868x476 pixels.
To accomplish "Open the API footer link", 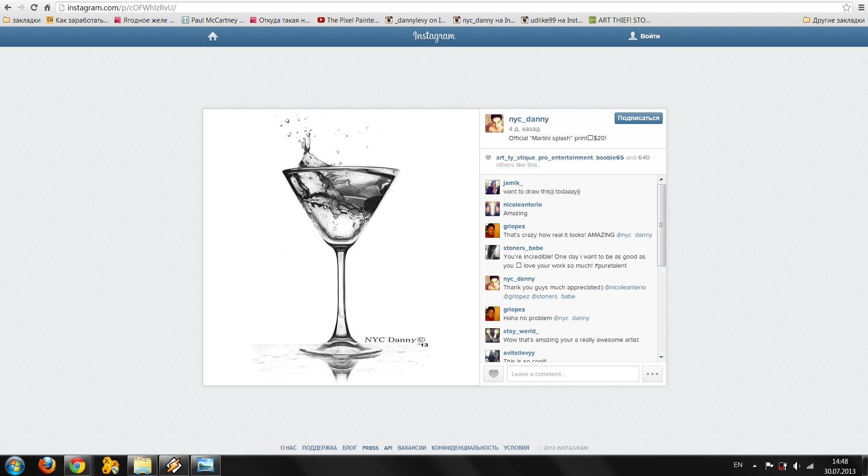I will click(388, 448).
